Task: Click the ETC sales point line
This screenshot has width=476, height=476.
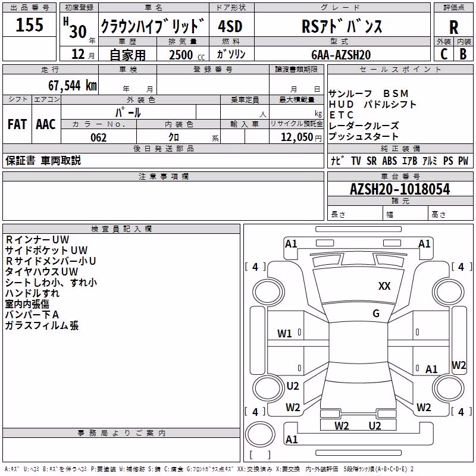Action: (x=342, y=115)
